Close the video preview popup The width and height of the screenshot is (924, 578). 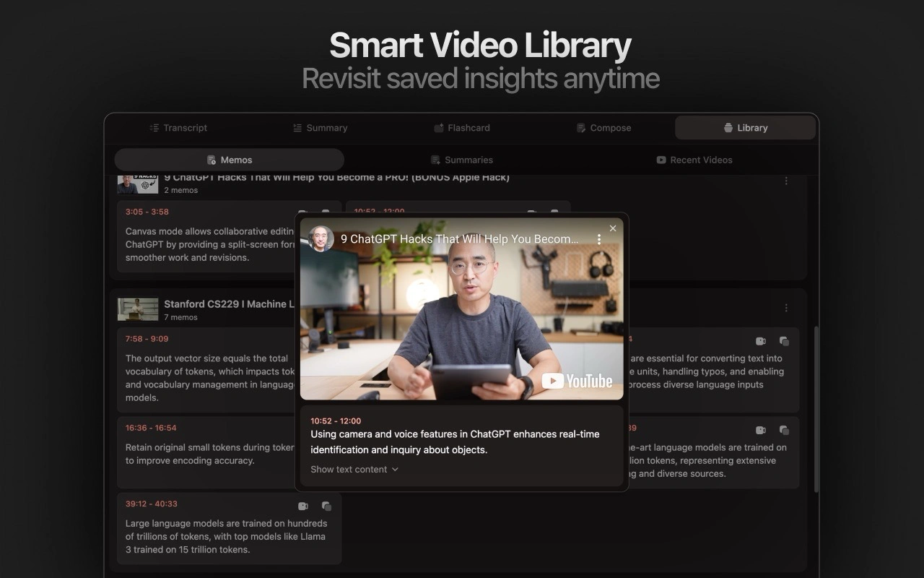click(613, 228)
